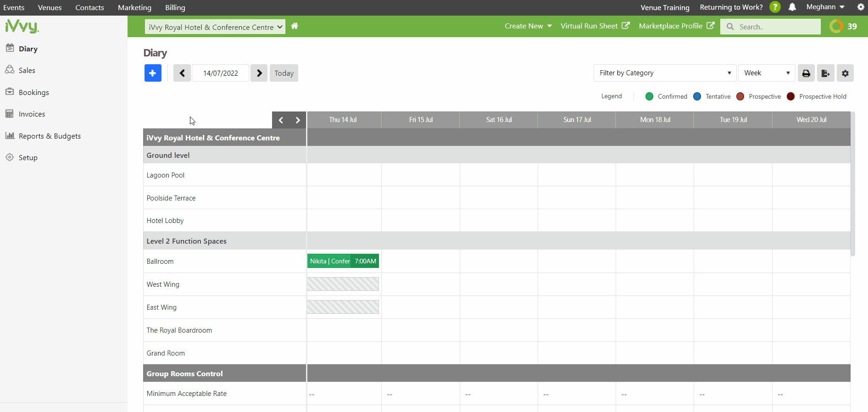Export the diary

825,73
